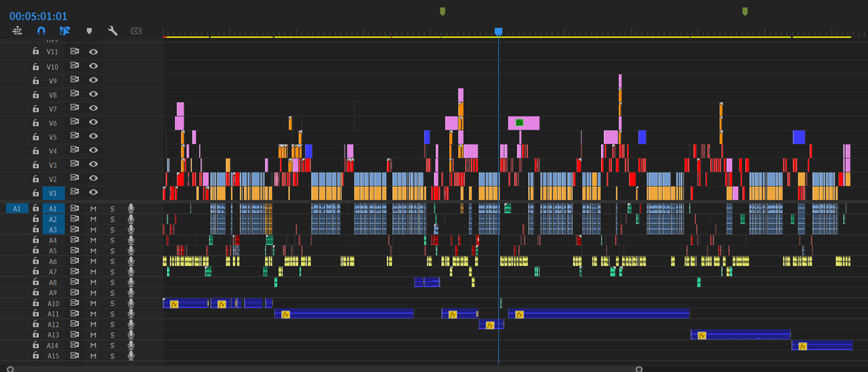Click left zoom scroll bar handle
868x372 pixels.
[x=11, y=368]
